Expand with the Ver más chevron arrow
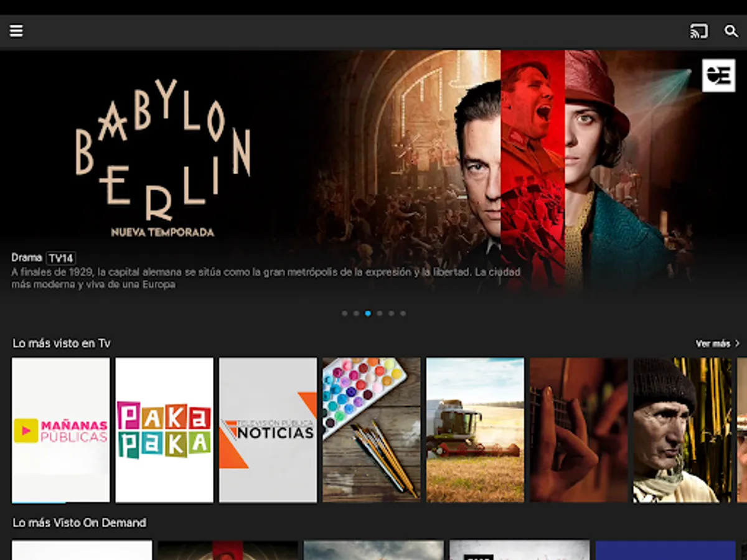The height and width of the screenshot is (560, 747). [x=738, y=343]
